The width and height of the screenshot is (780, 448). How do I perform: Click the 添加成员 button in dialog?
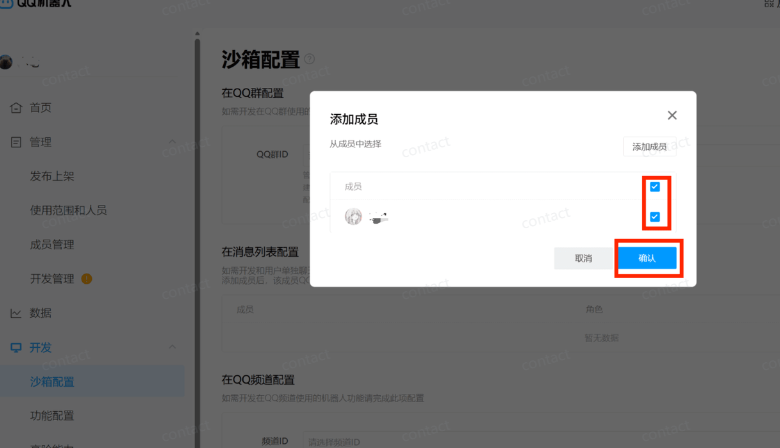[x=649, y=147]
